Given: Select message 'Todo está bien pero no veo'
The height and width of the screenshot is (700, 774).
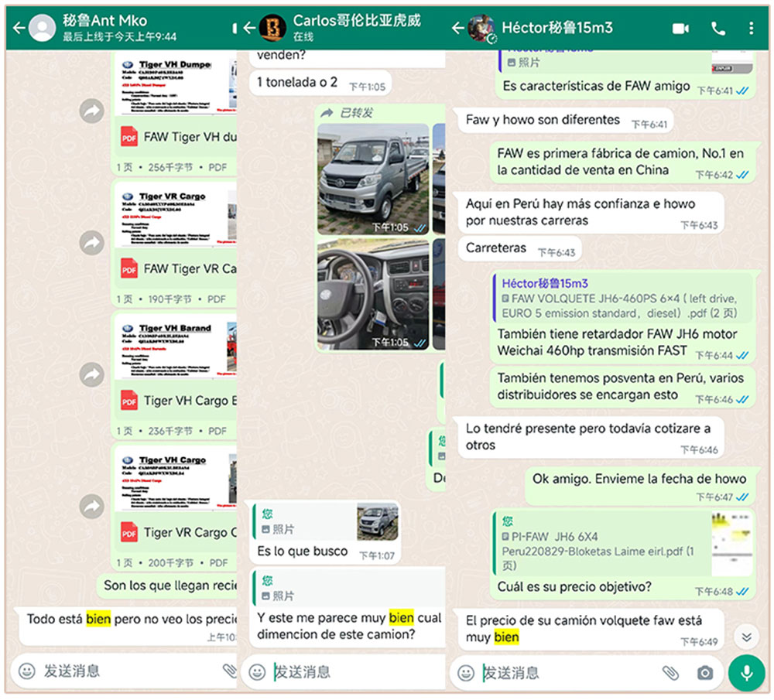Looking at the screenshot, I should point(128,627).
